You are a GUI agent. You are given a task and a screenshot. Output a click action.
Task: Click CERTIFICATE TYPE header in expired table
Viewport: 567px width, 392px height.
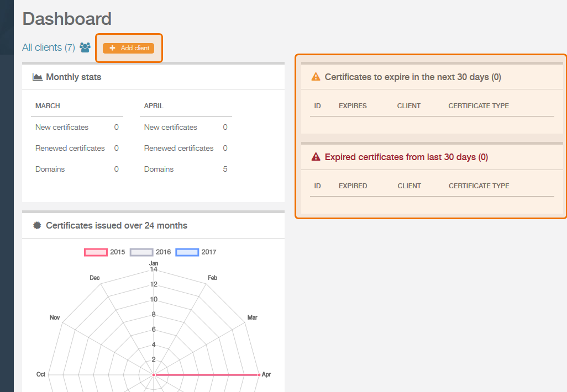(479, 186)
